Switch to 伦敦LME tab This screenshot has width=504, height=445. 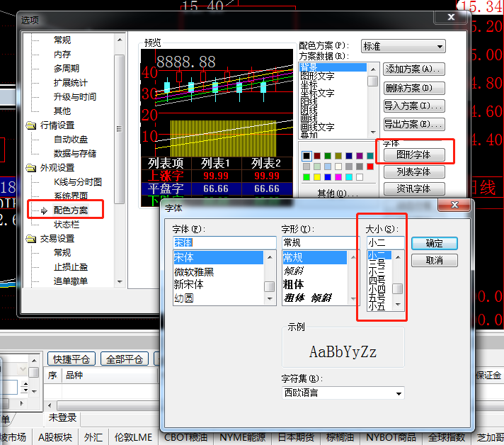[133, 438]
